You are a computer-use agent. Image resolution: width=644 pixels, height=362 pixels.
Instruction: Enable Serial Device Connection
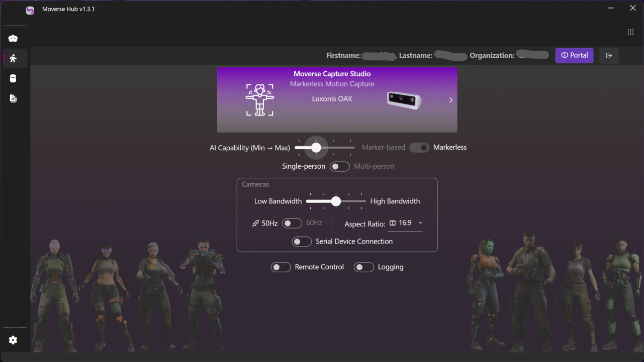coord(302,242)
